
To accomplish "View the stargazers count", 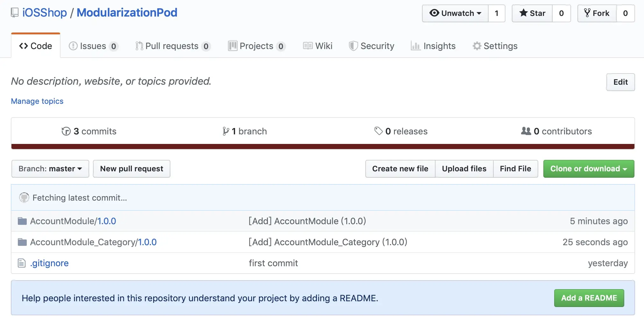I will (561, 13).
